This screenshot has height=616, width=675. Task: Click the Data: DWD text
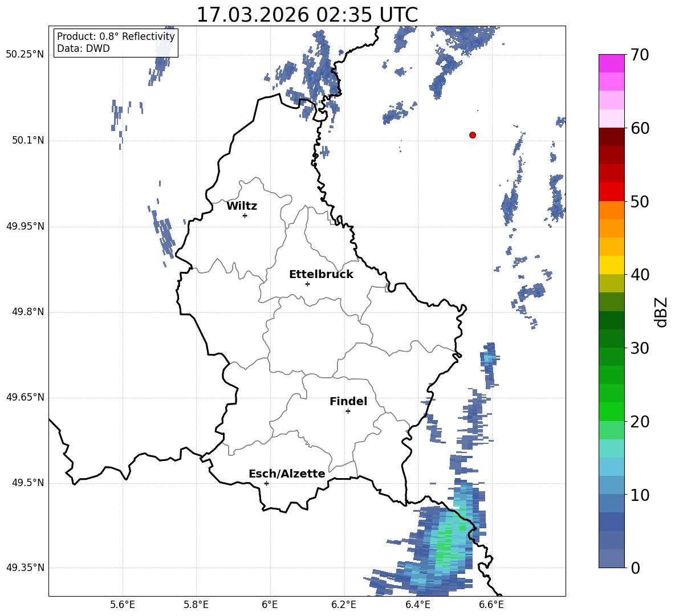coord(83,48)
